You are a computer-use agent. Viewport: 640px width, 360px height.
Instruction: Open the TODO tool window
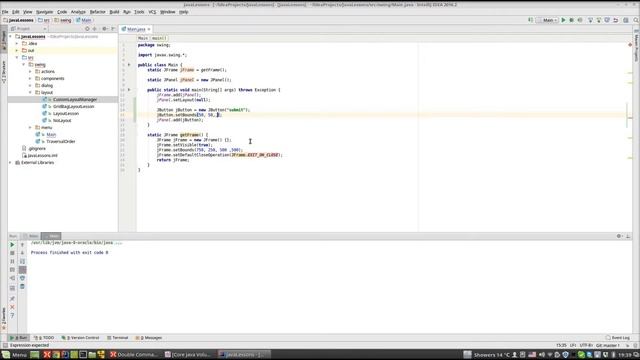click(44, 338)
